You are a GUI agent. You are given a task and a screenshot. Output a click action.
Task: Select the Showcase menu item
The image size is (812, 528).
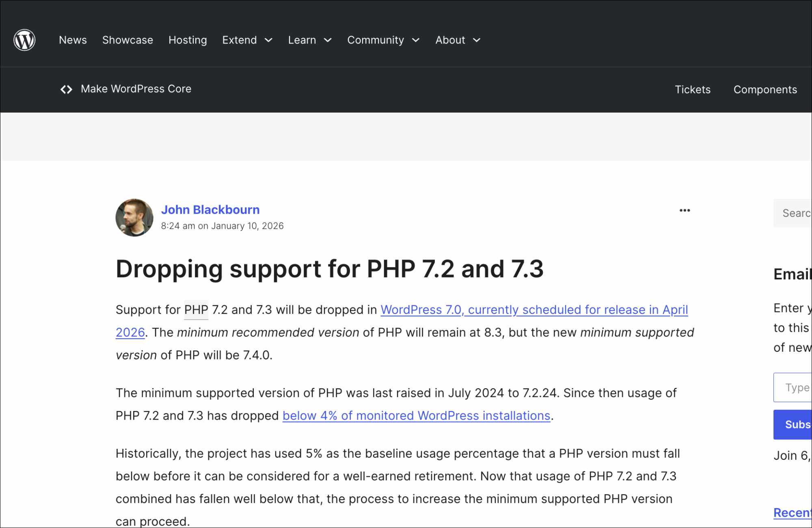(127, 40)
